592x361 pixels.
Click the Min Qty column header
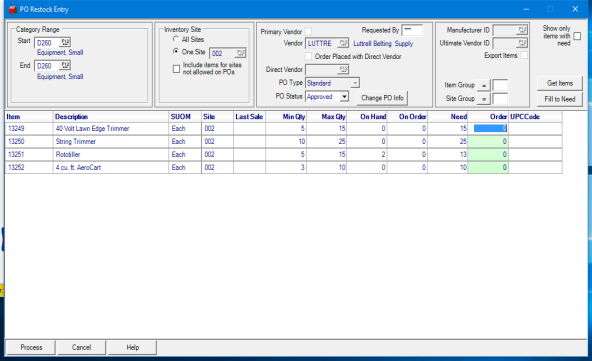286,117
